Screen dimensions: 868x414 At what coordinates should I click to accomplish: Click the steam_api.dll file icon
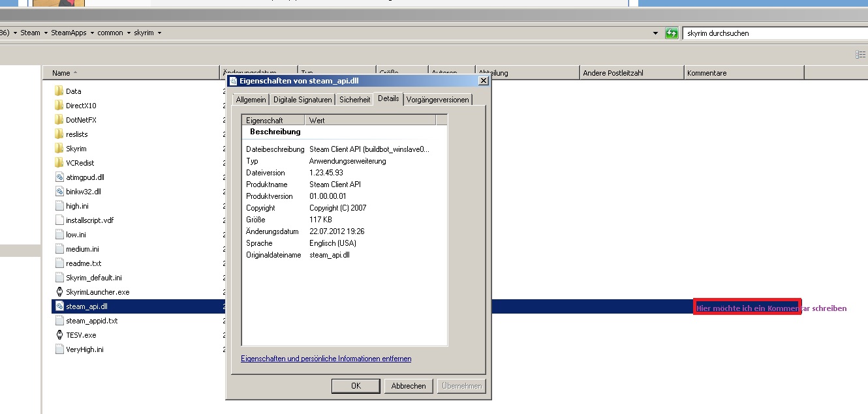click(x=59, y=306)
